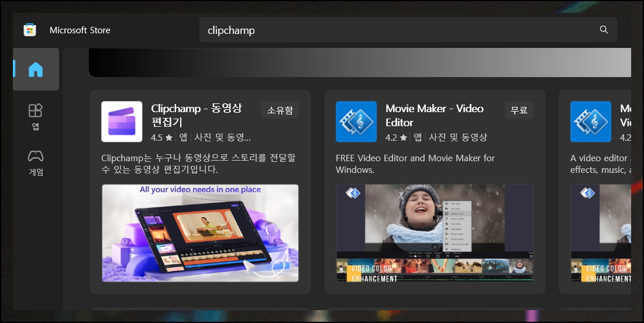
Task: Open the Home section in sidebar
Action: tap(36, 70)
